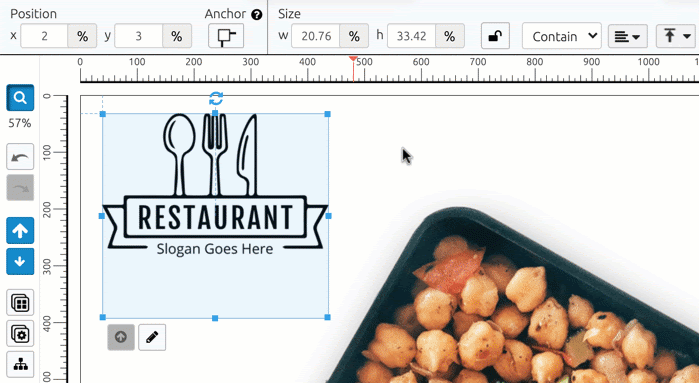This screenshot has width=699, height=383.
Task: Move element down with blue arrow
Action: coord(20,262)
